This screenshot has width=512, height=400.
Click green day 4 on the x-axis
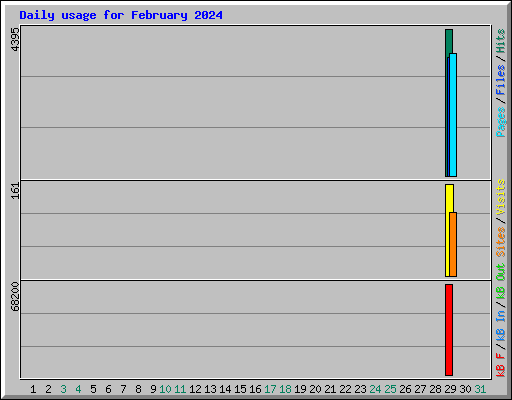coord(78,389)
